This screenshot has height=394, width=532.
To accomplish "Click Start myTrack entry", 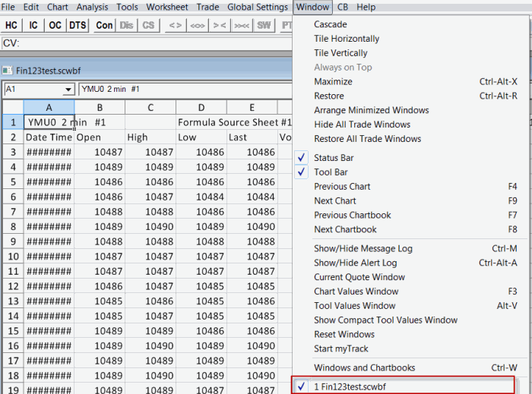I will (x=340, y=348).
